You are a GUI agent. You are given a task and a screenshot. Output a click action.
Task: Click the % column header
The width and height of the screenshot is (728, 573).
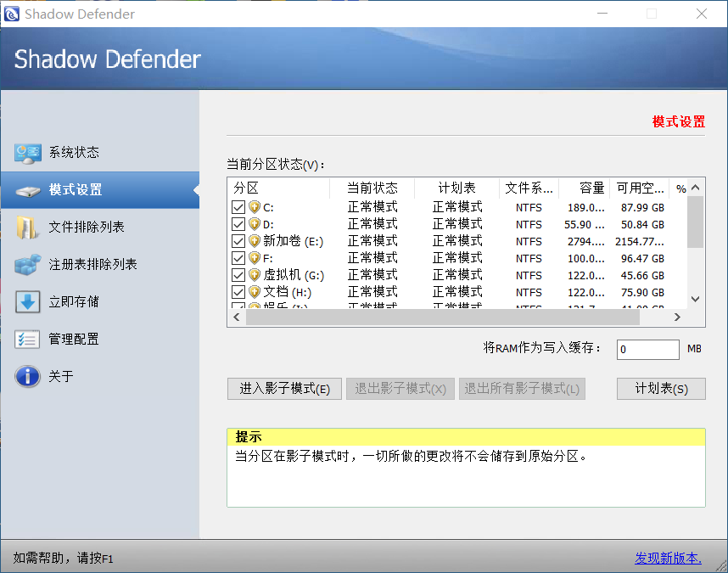[680, 188]
